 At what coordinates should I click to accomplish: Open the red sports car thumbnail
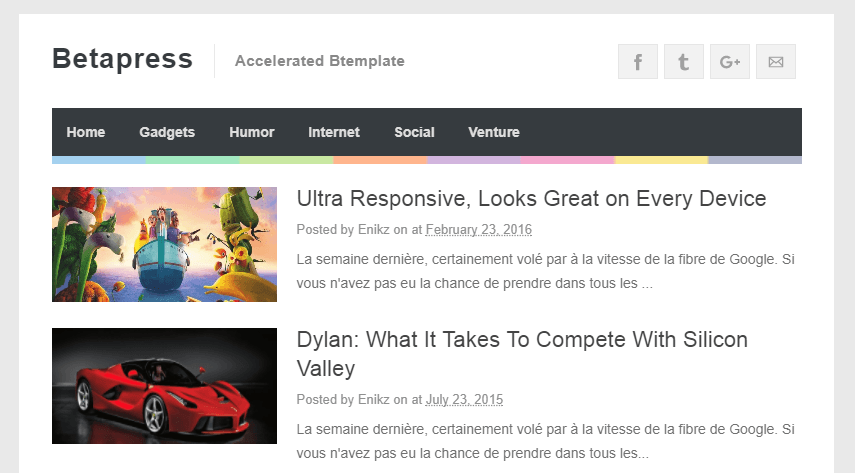point(164,386)
